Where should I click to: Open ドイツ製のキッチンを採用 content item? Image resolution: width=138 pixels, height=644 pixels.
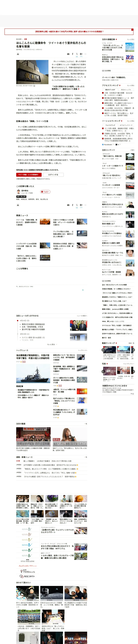coord(112,194)
